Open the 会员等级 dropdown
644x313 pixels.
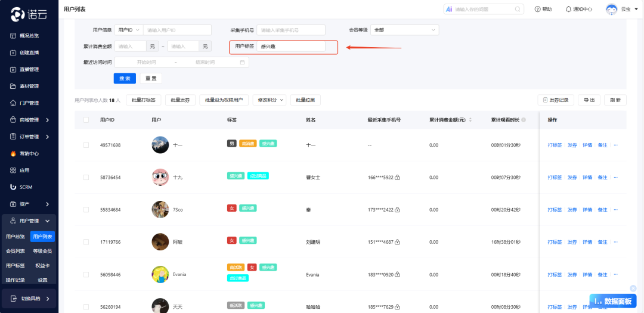(x=404, y=30)
